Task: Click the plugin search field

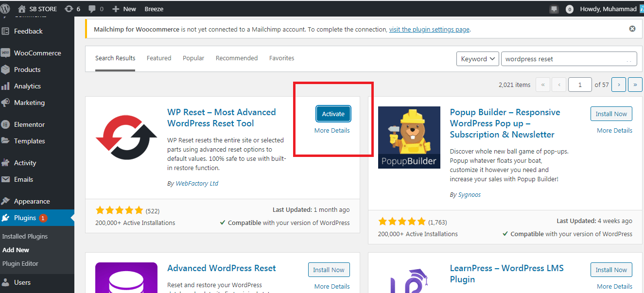Action: [x=569, y=59]
